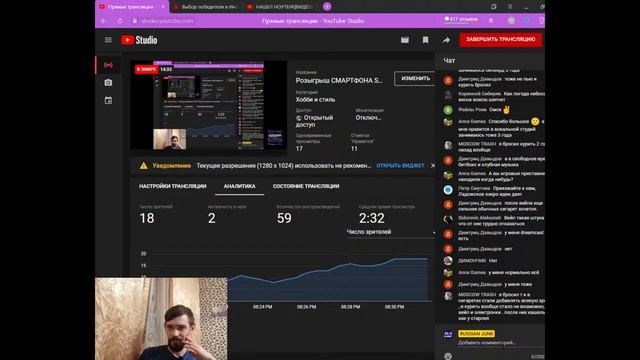Click the category Хобби и стиль

click(316, 100)
